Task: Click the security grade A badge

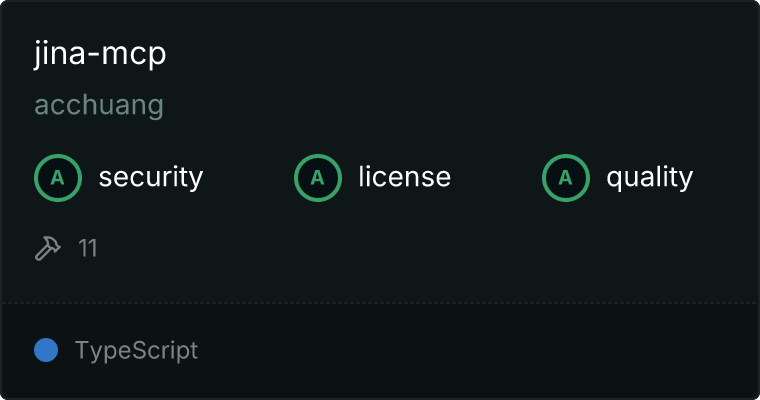Action: pyautogui.click(x=58, y=178)
